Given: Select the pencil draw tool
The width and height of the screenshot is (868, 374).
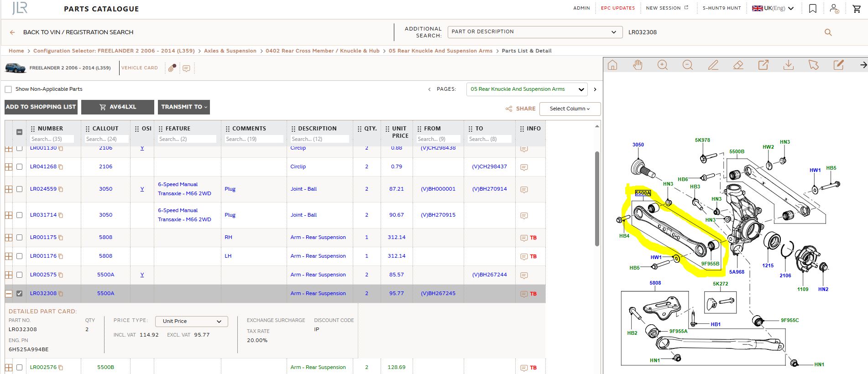Looking at the screenshot, I should click(x=713, y=65).
